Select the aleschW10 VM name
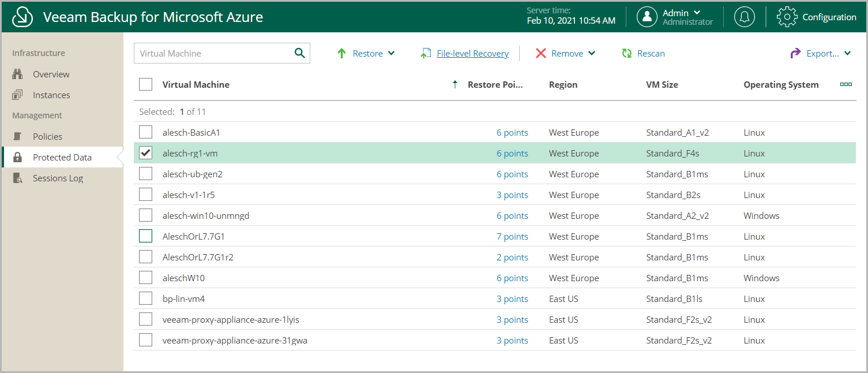 (x=183, y=278)
